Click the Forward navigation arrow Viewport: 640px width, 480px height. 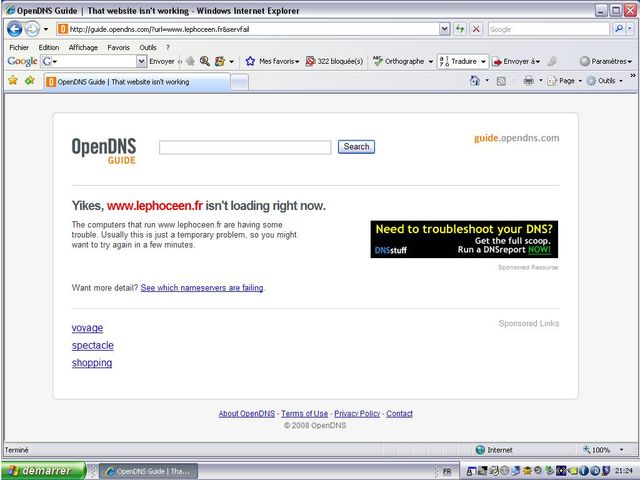pos(32,29)
